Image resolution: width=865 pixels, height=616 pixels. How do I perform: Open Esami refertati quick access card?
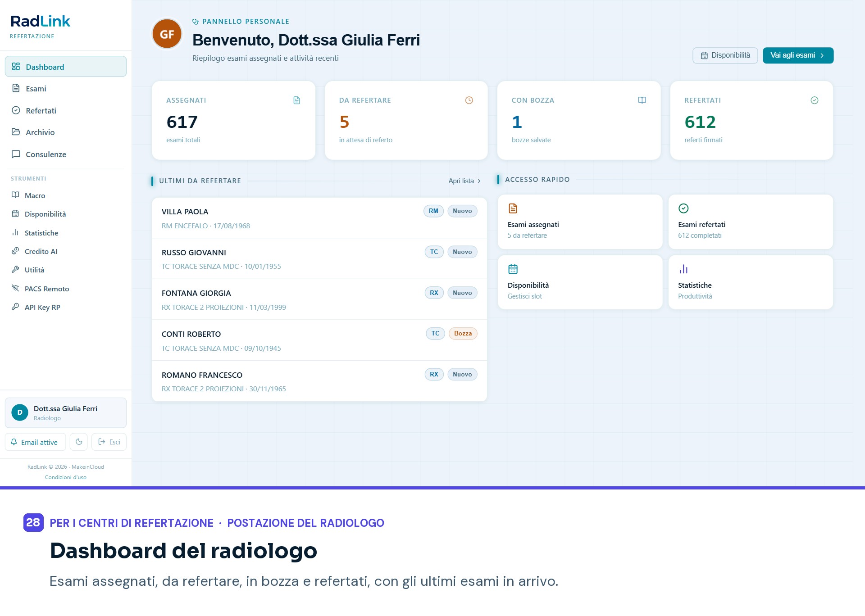click(x=751, y=222)
